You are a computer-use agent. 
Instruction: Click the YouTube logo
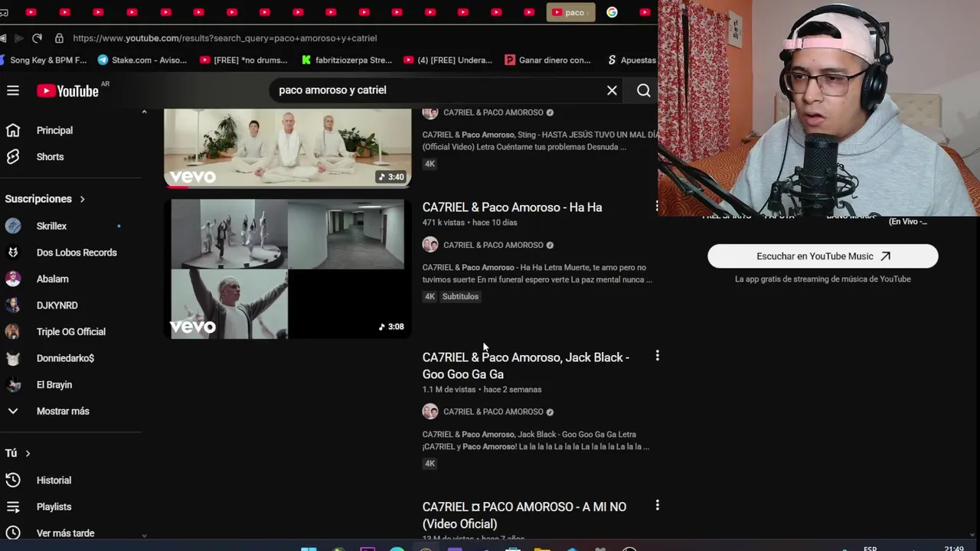coord(68,91)
